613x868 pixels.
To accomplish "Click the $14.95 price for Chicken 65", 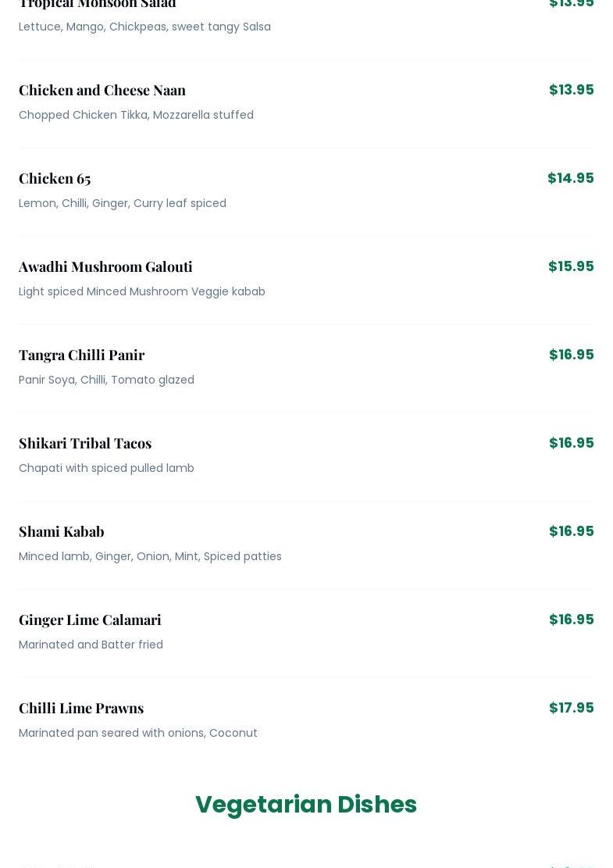I will tap(570, 177).
